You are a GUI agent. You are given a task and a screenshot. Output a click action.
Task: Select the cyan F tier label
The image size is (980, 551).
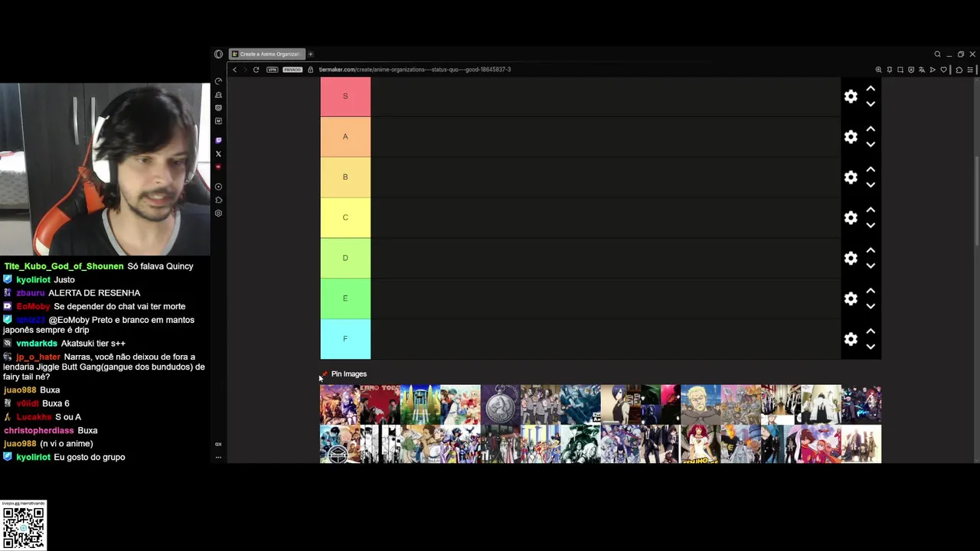(345, 339)
